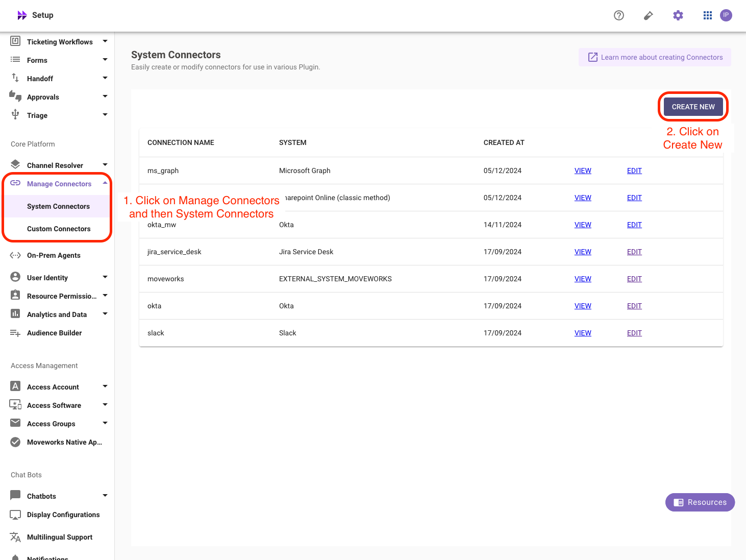The width and height of the screenshot is (746, 560).
Task: Click the CREATE NEW button
Action: (693, 107)
